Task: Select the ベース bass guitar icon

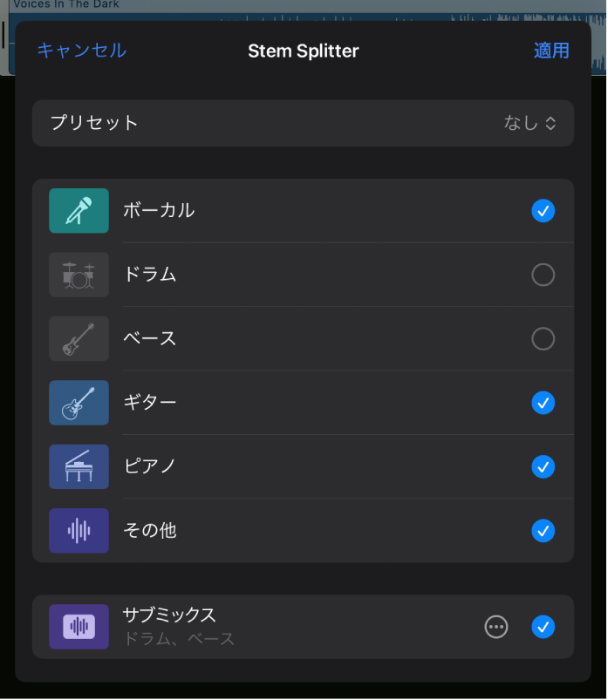Action: [79, 338]
